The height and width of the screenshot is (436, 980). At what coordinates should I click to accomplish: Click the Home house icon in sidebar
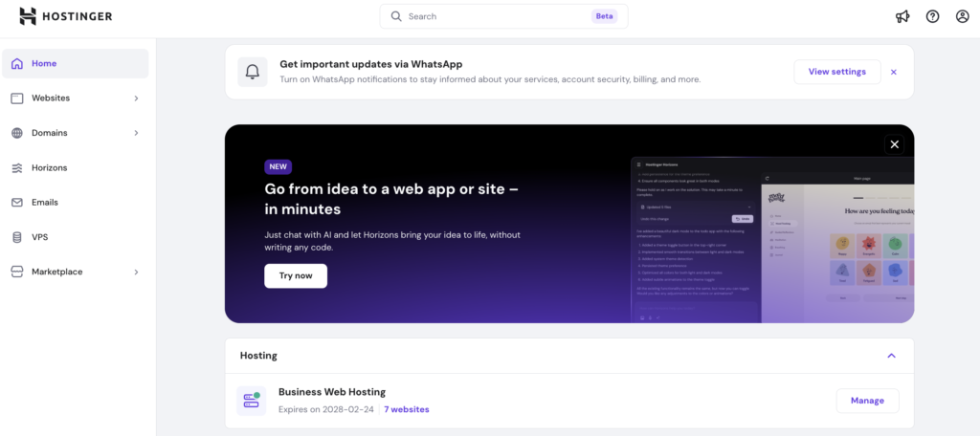(17, 64)
